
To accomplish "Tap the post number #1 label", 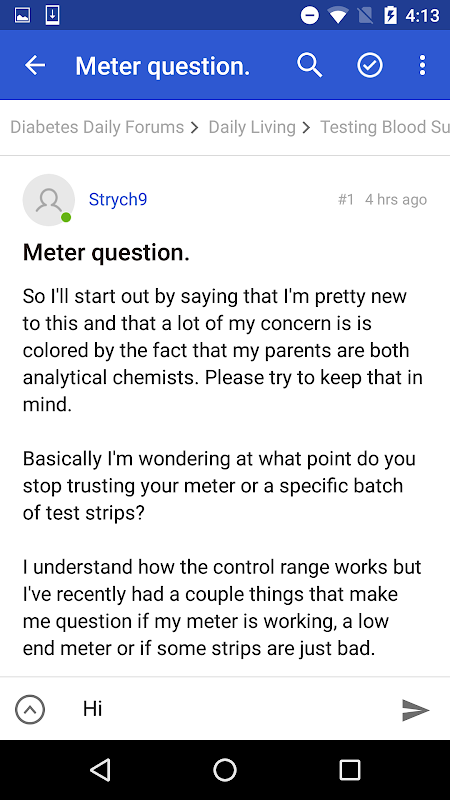I will [346, 199].
